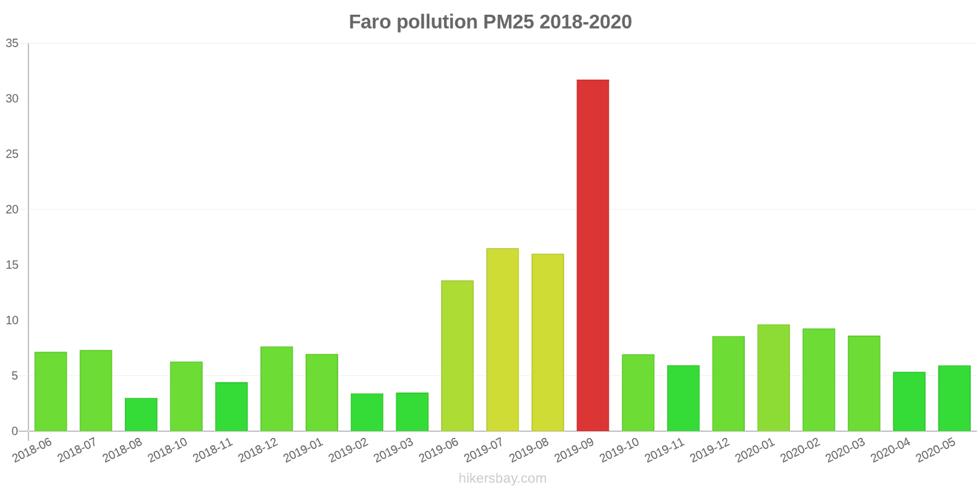The width and height of the screenshot is (980, 490).
Task: Select the 2019-02 bar
Action: point(367,412)
